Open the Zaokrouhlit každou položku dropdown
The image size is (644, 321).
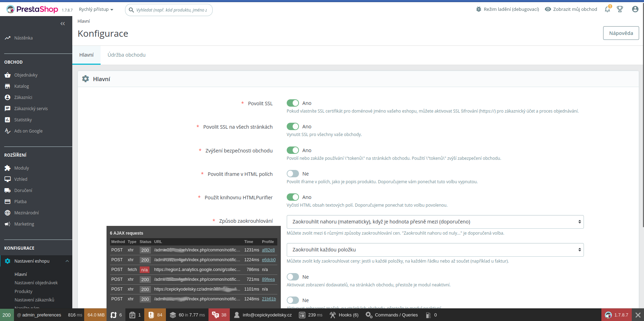pos(435,250)
